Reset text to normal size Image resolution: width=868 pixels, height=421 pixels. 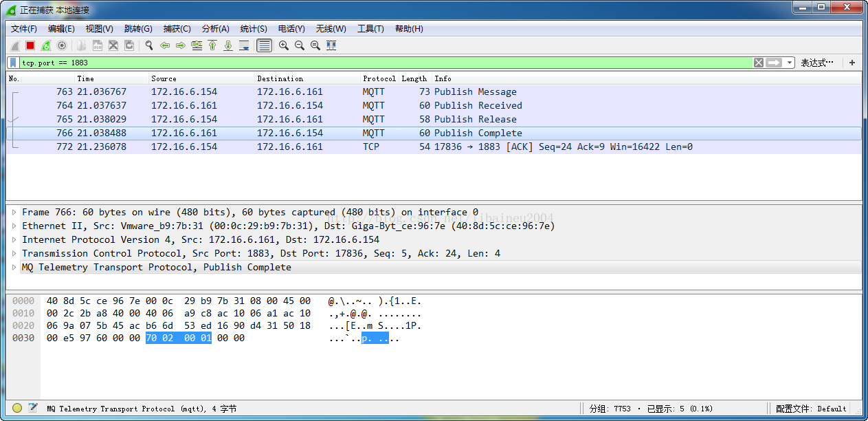[315, 45]
